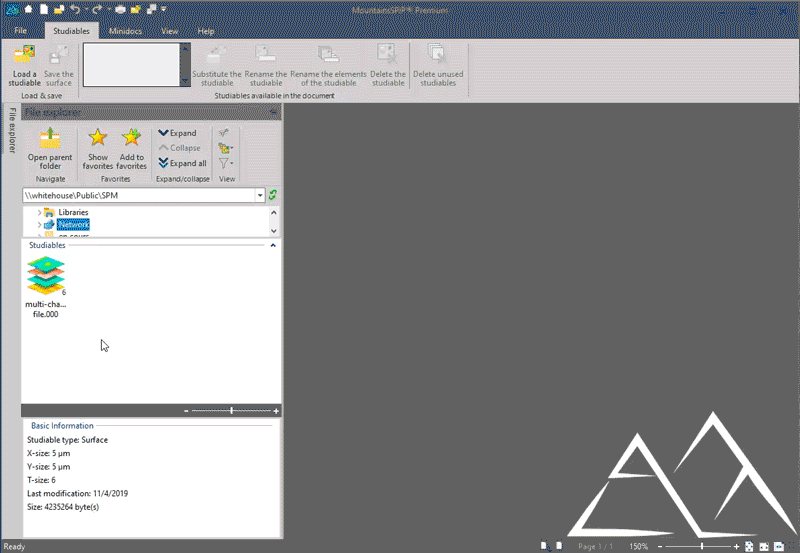Image resolution: width=800 pixels, height=553 pixels.
Task: Click the Home icon in the title bar
Action: pyautogui.click(x=29, y=9)
